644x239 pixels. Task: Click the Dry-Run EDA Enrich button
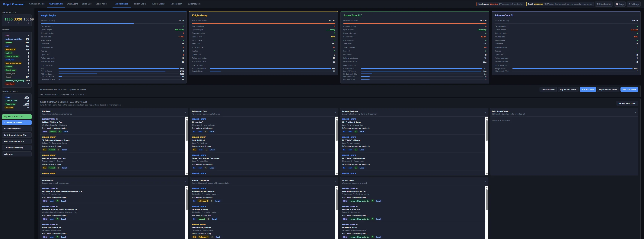pos(608,90)
